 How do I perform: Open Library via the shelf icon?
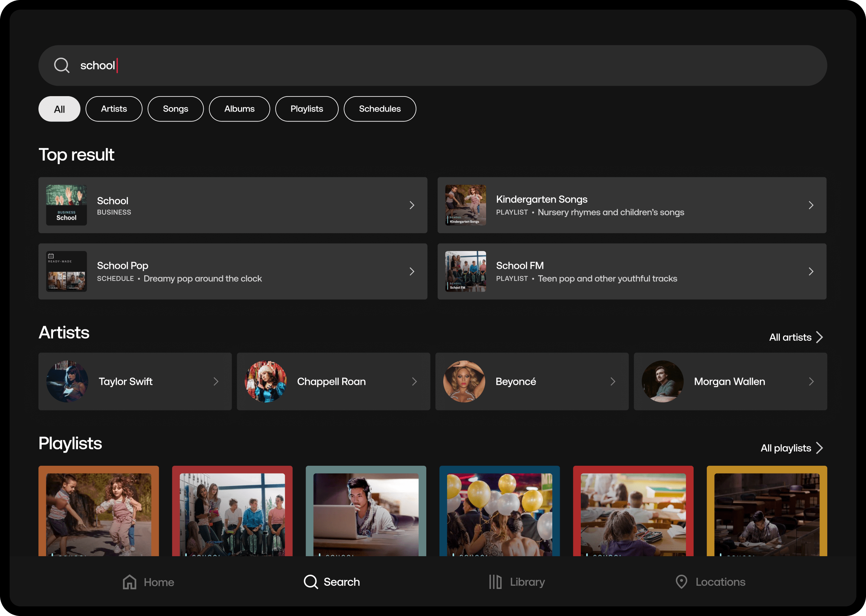coord(495,581)
